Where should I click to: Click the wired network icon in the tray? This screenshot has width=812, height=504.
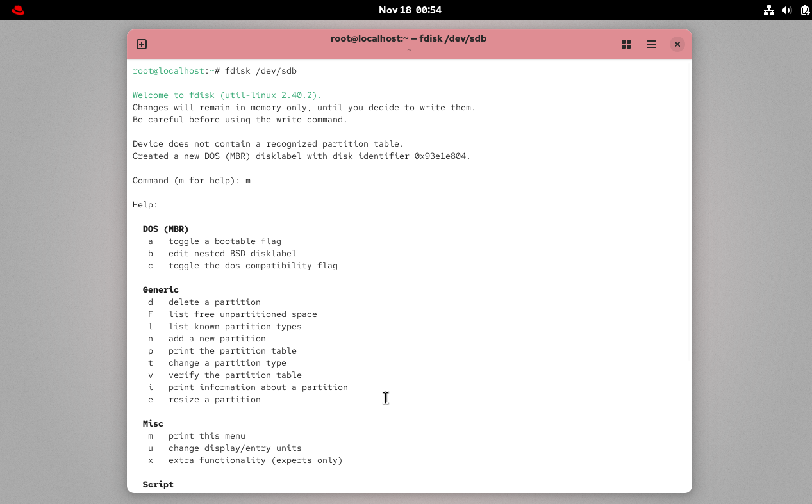click(x=769, y=10)
